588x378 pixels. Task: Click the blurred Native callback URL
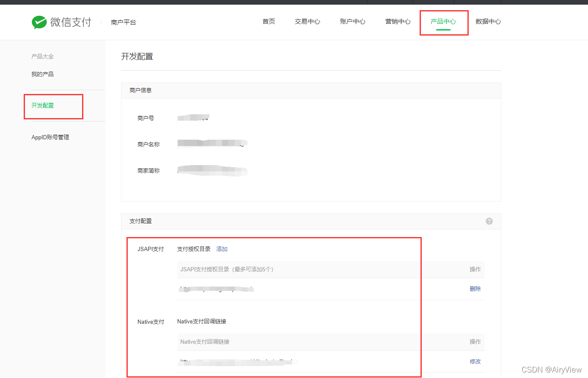(x=239, y=362)
